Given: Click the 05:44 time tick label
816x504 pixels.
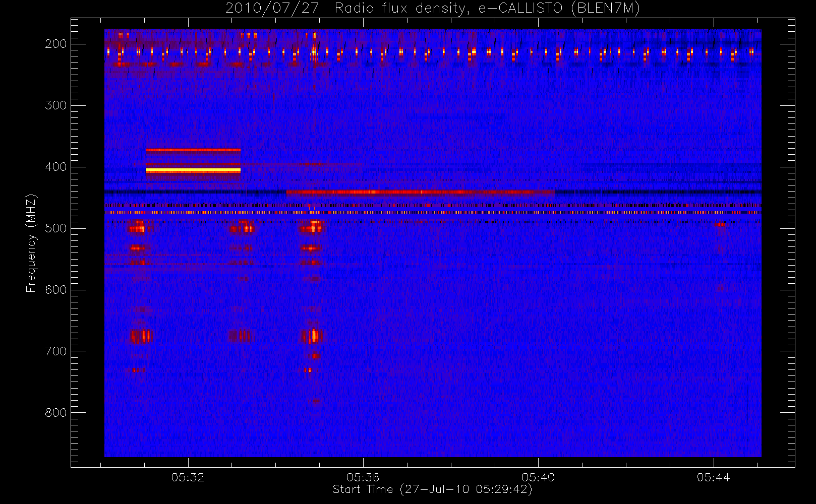Looking at the screenshot, I should (713, 477).
